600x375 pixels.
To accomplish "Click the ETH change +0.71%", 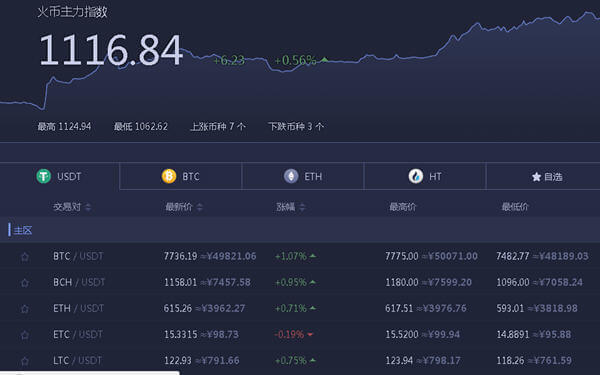I will (291, 308).
